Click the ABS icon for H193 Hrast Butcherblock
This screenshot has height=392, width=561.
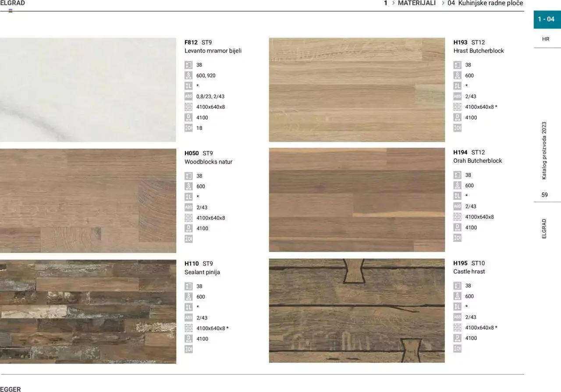[x=457, y=96]
